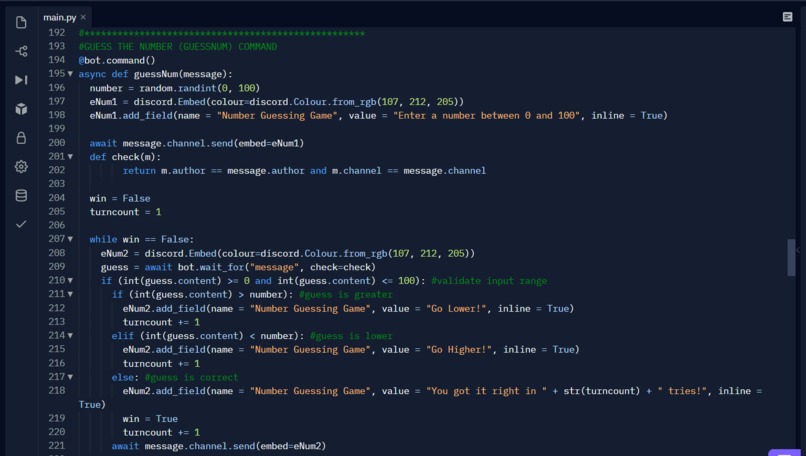
Task: Click "@bot.command()" decorator text
Action: point(117,61)
